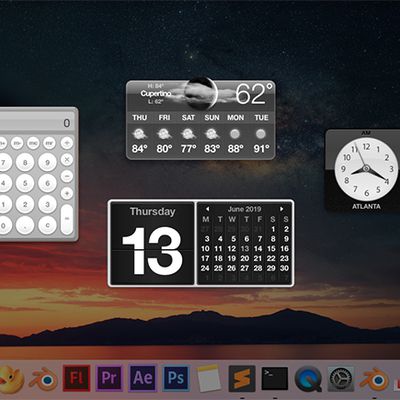Go to previous month in calendar widget
Image resolution: width=400 pixels, height=400 pixels.
tap(207, 209)
